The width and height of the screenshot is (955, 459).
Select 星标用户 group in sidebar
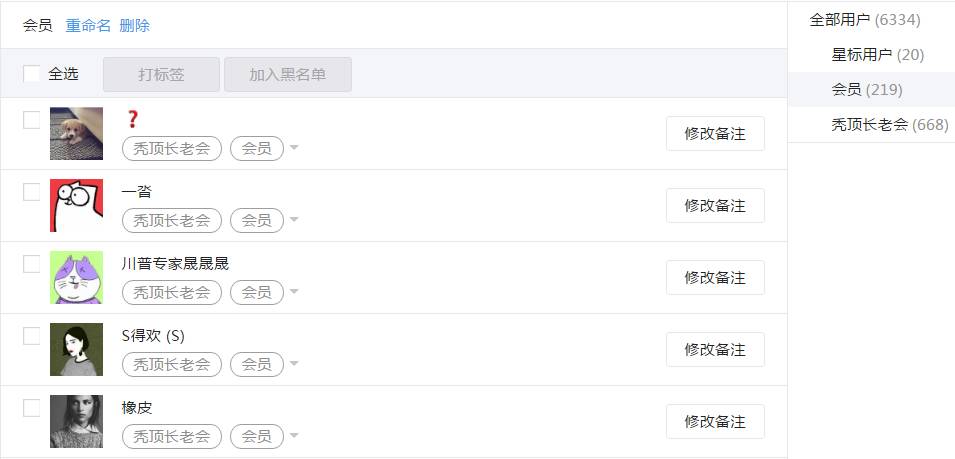click(877, 54)
